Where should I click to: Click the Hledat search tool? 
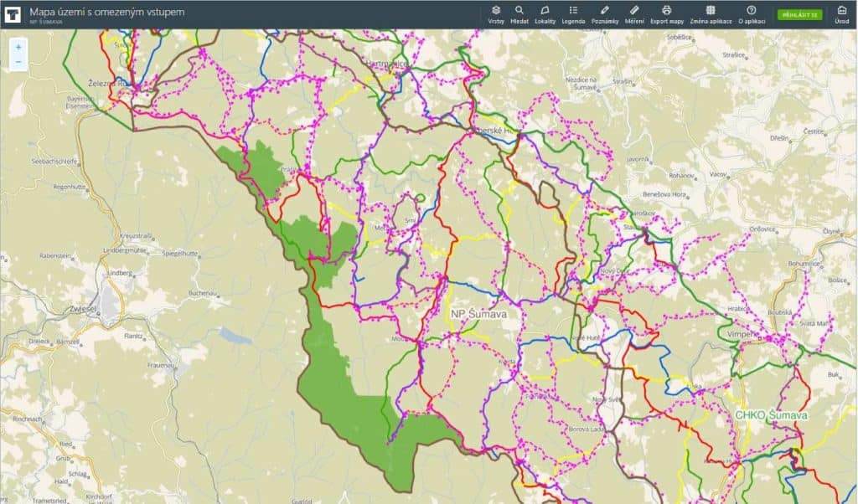[x=519, y=13]
